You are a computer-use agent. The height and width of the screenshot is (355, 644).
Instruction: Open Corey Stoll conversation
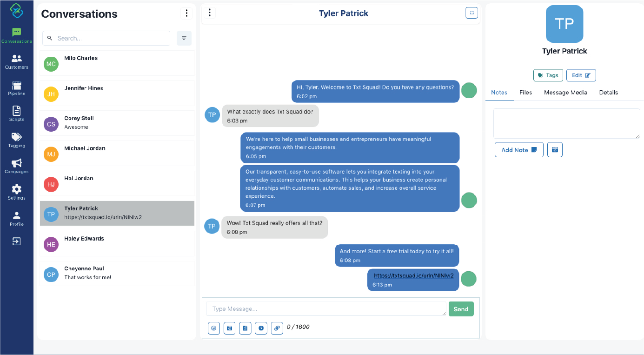point(117,123)
